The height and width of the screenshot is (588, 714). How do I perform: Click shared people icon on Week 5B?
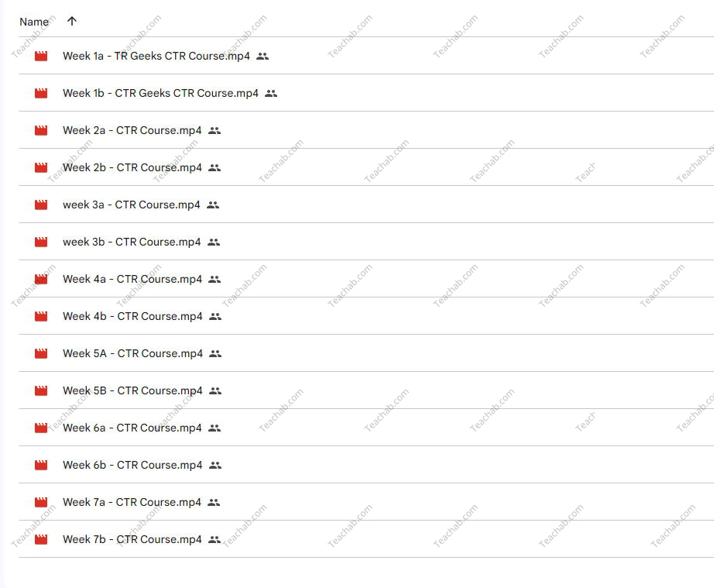pyautogui.click(x=215, y=390)
